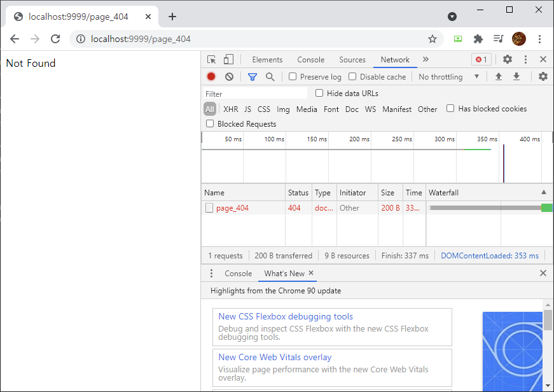Open the Extensions puzzle piece menu
This screenshot has width=554, height=392.
pos(478,39)
